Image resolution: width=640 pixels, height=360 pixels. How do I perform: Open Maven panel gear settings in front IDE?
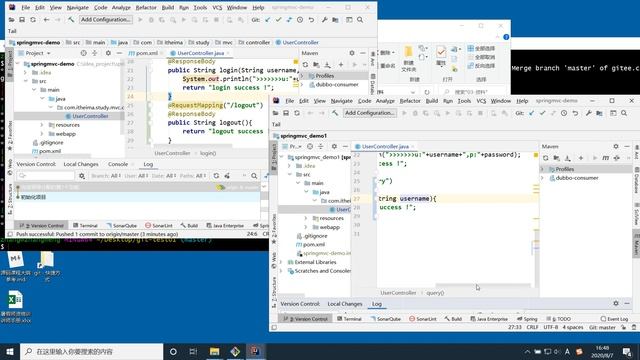(x=616, y=146)
